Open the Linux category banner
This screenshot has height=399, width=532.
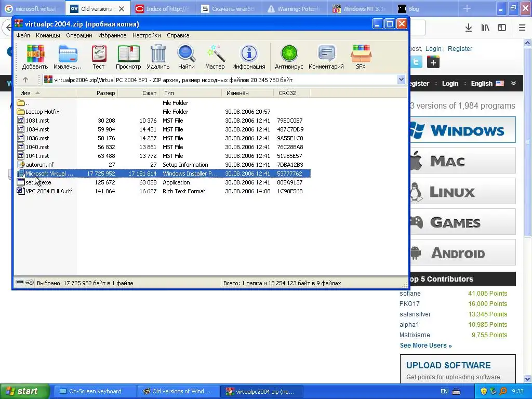click(463, 191)
